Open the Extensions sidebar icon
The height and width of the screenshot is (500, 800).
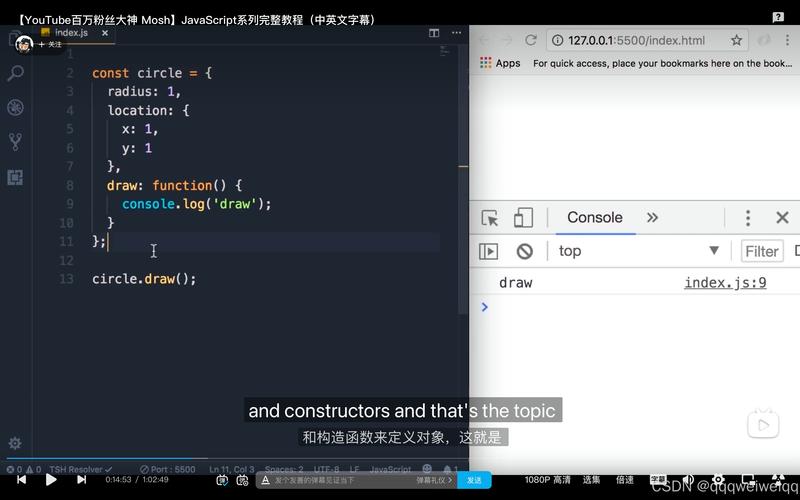click(15, 177)
